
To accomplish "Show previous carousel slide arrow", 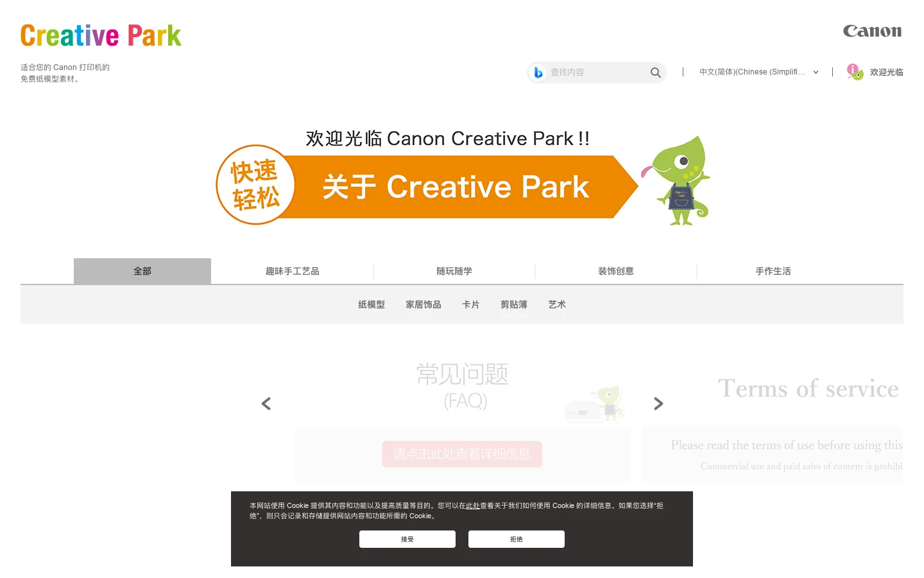I will click(266, 403).
